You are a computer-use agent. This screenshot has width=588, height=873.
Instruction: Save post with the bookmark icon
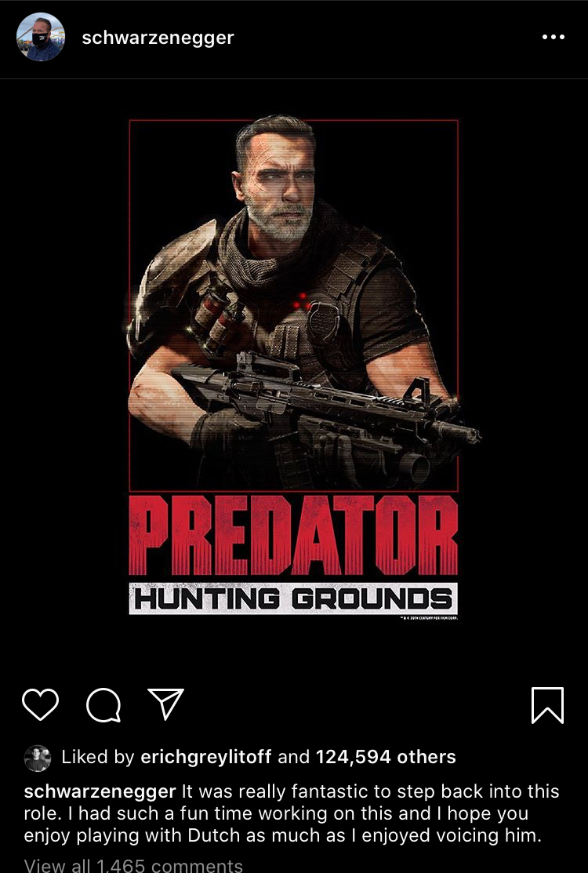547,705
